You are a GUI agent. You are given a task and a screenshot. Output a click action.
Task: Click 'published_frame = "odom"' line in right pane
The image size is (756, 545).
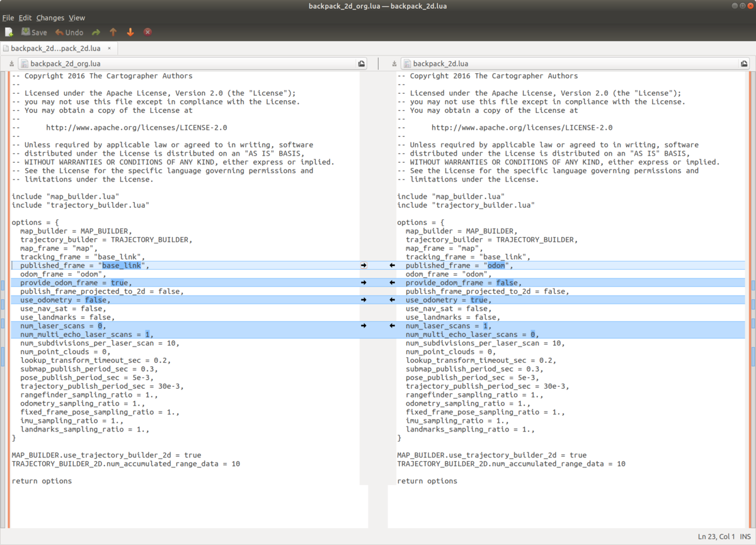point(459,265)
